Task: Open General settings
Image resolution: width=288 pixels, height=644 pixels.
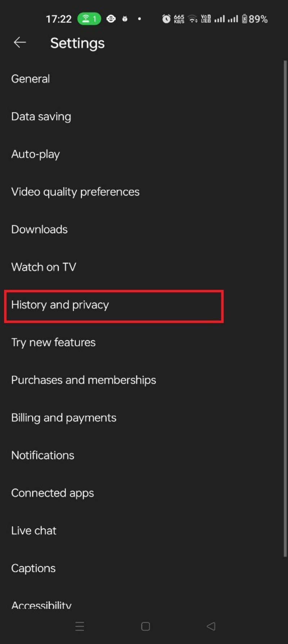Action: pyautogui.click(x=31, y=79)
